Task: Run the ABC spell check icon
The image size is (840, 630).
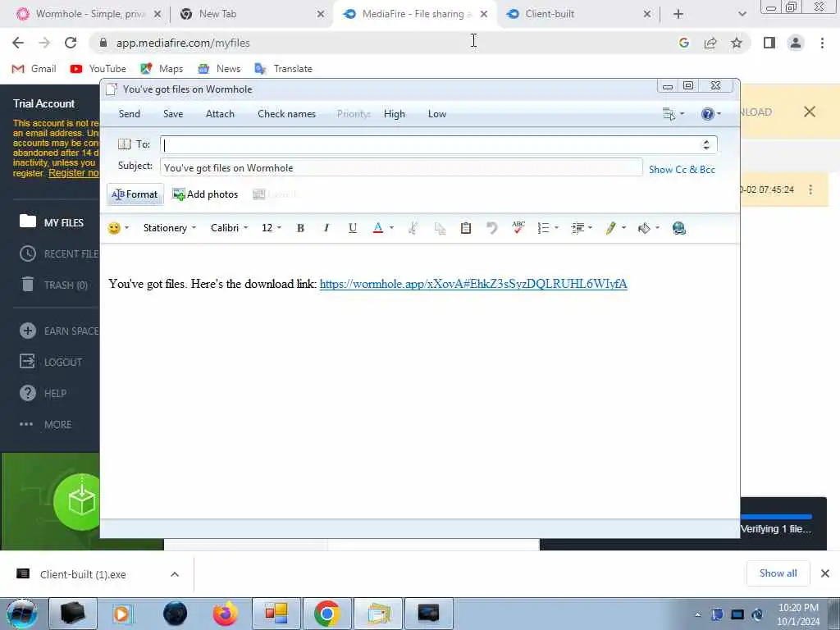Action: (518, 228)
